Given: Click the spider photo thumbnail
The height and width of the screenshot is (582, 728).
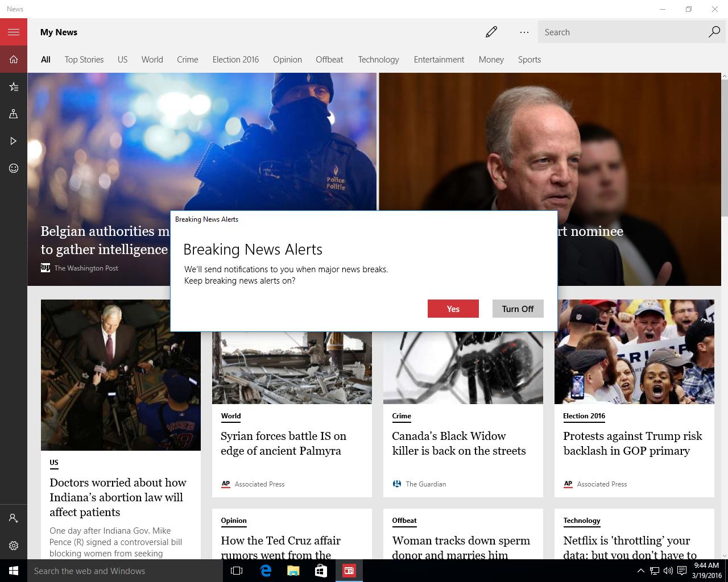Looking at the screenshot, I should point(463,368).
